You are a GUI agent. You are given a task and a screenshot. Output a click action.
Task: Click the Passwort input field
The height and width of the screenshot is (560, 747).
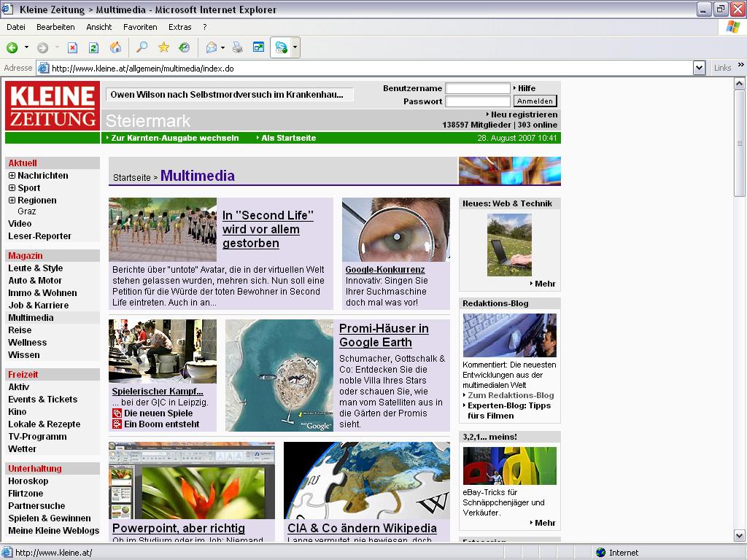478,101
